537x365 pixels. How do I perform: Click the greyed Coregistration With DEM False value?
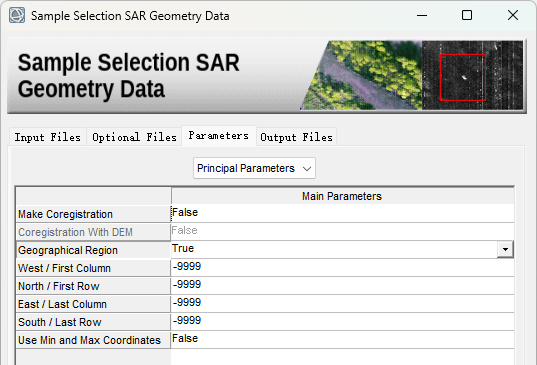click(342, 231)
